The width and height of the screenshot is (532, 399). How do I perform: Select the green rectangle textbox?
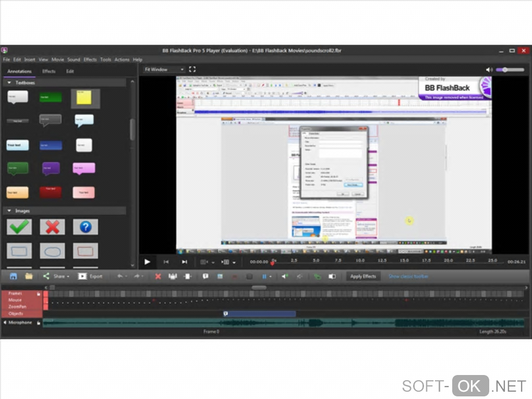coord(51,97)
